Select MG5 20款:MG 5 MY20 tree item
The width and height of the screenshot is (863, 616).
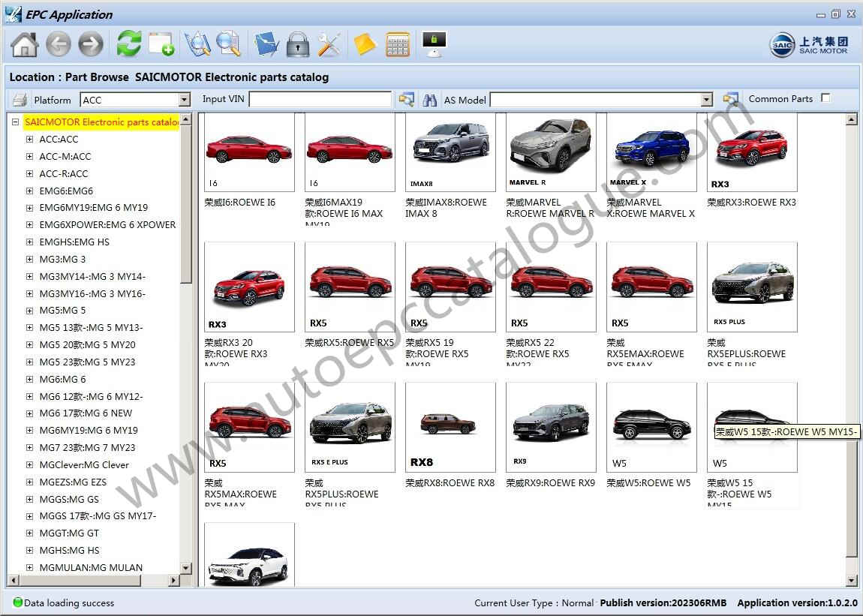click(87, 344)
